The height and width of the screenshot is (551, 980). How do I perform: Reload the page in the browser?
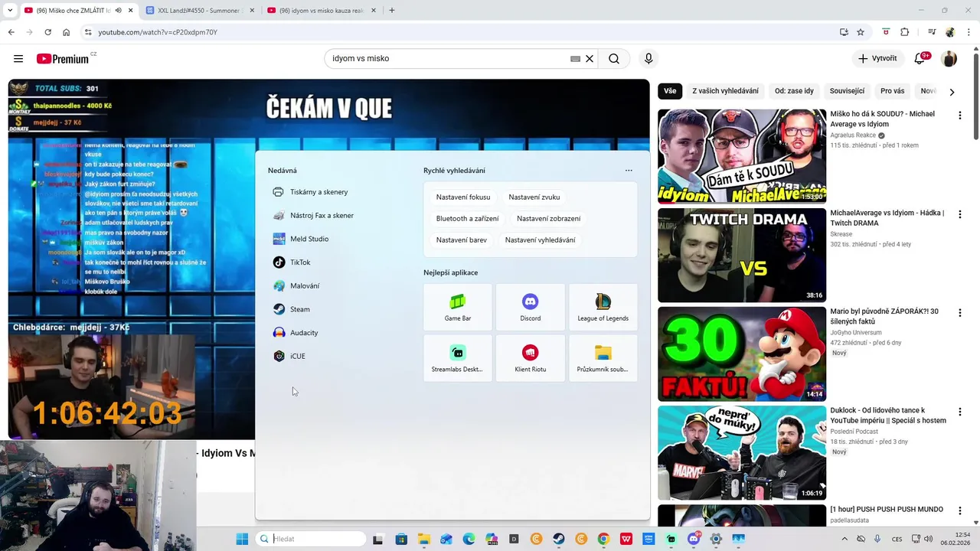(47, 32)
